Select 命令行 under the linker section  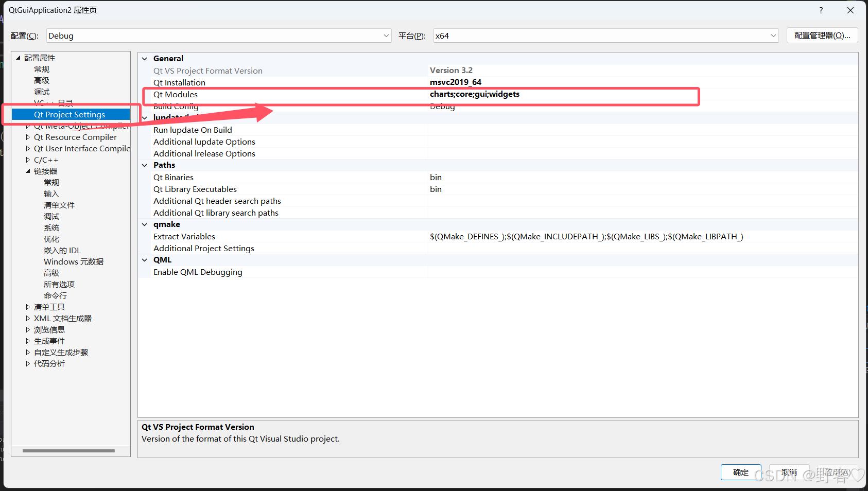[55, 295]
